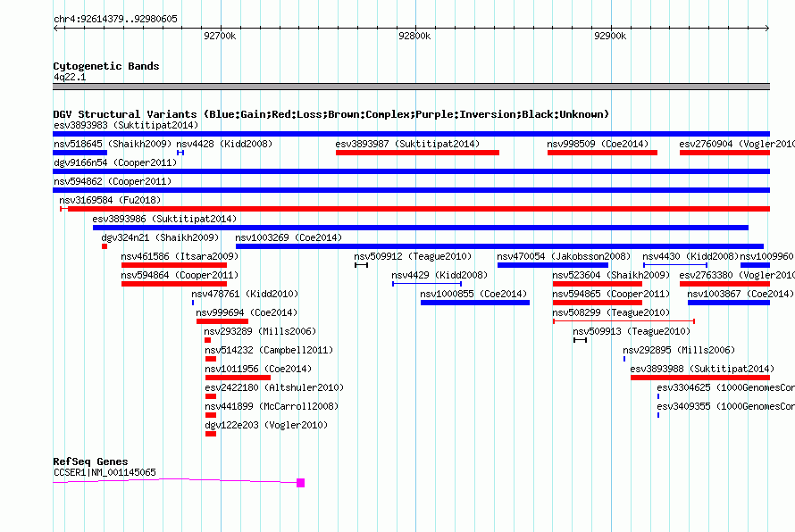Viewport: 795px width, 532px height.
Task: Click the nsv523604 (Shaikh2009) label
Action: (x=611, y=275)
